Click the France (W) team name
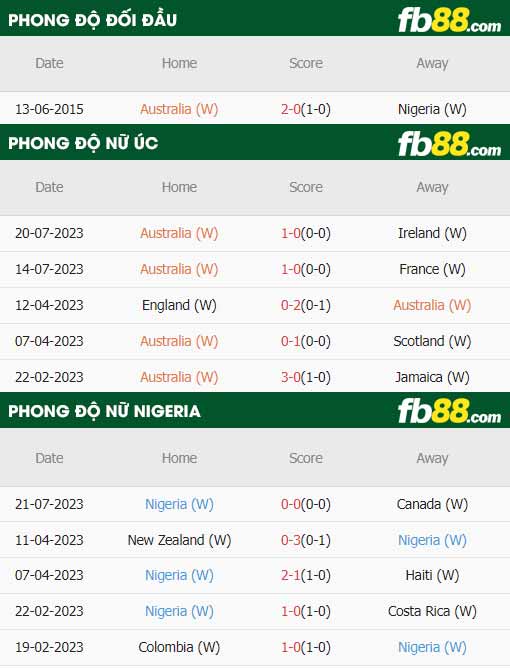510x668 pixels. point(432,269)
